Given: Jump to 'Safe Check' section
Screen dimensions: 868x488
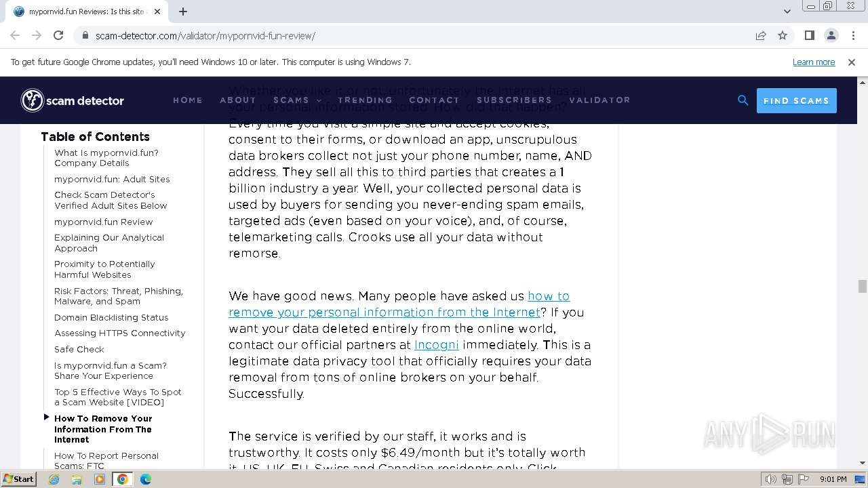Looking at the screenshot, I should (x=79, y=349).
